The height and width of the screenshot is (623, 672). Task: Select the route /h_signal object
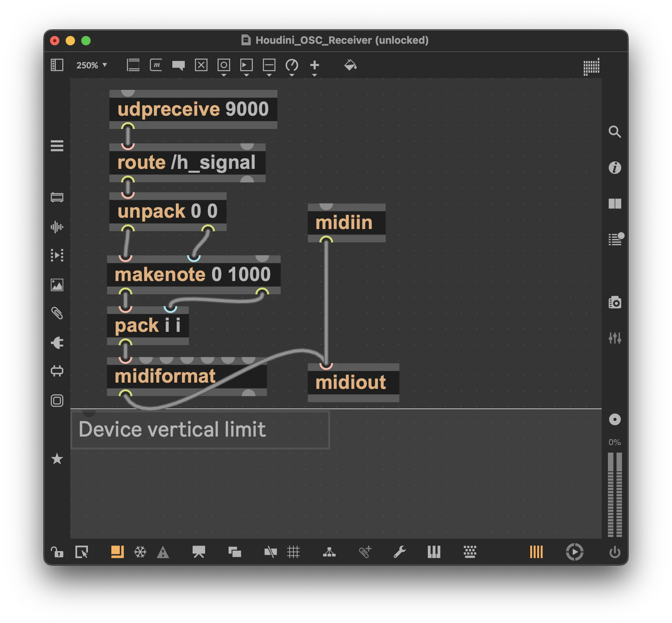click(188, 163)
